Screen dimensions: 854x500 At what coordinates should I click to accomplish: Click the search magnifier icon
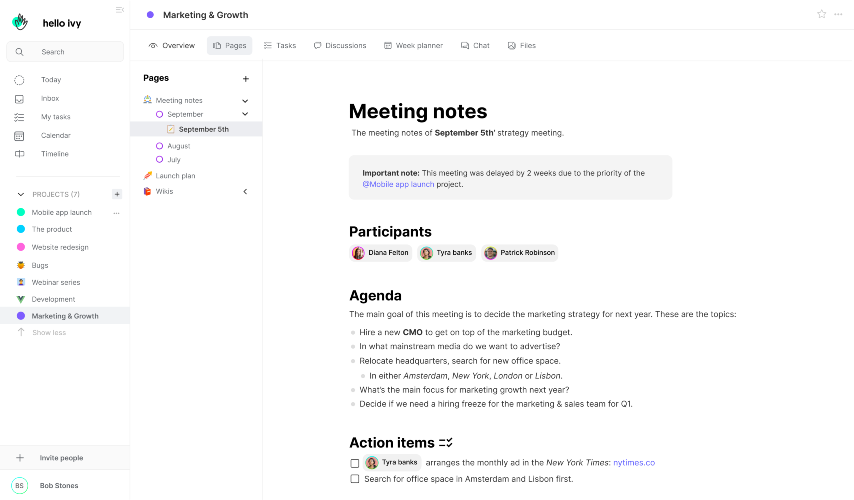pyautogui.click(x=20, y=52)
